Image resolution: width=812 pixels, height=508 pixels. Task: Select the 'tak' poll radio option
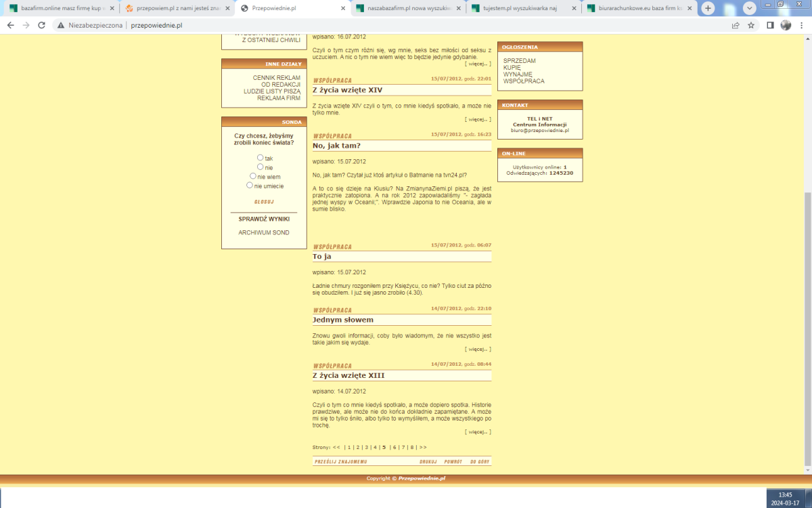261,158
